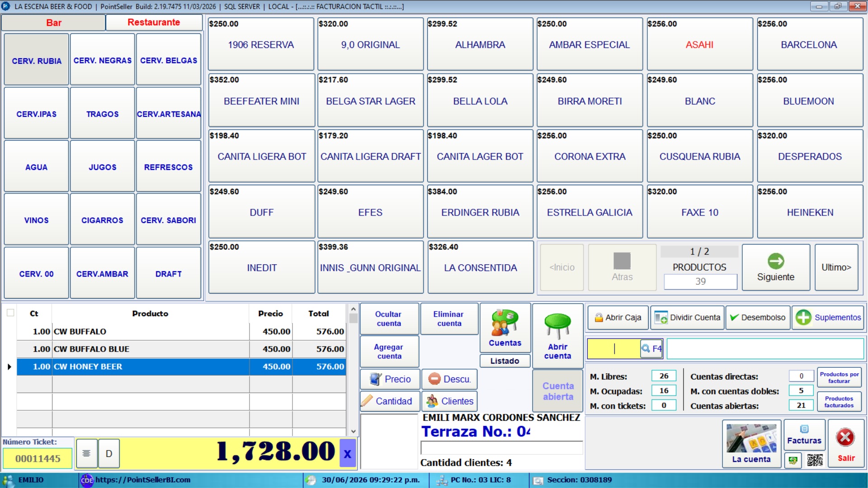Add 1906 RESERVA to the ticket
The height and width of the screenshot is (488, 868).
(261, 44)
